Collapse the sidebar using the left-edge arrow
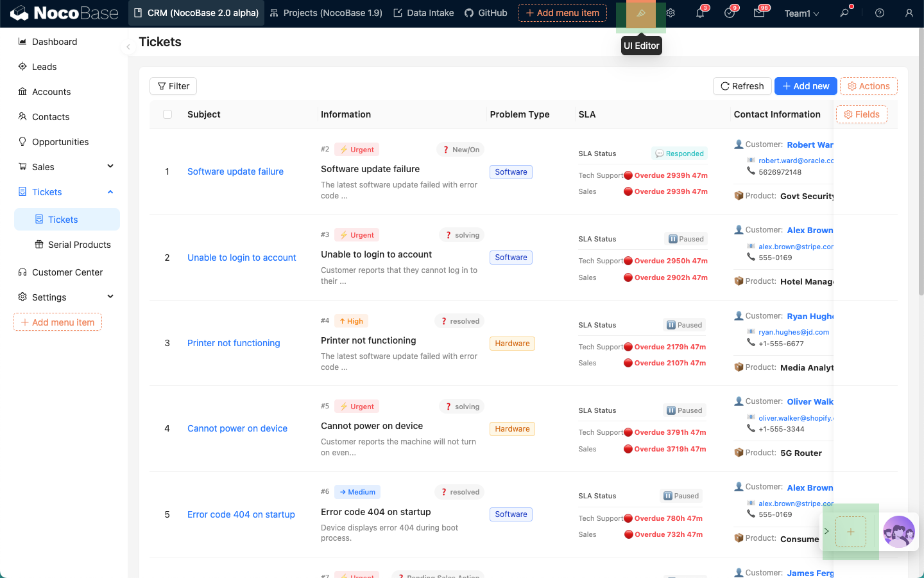Viewport: 924px width, 578px height. tap(128, 47)
